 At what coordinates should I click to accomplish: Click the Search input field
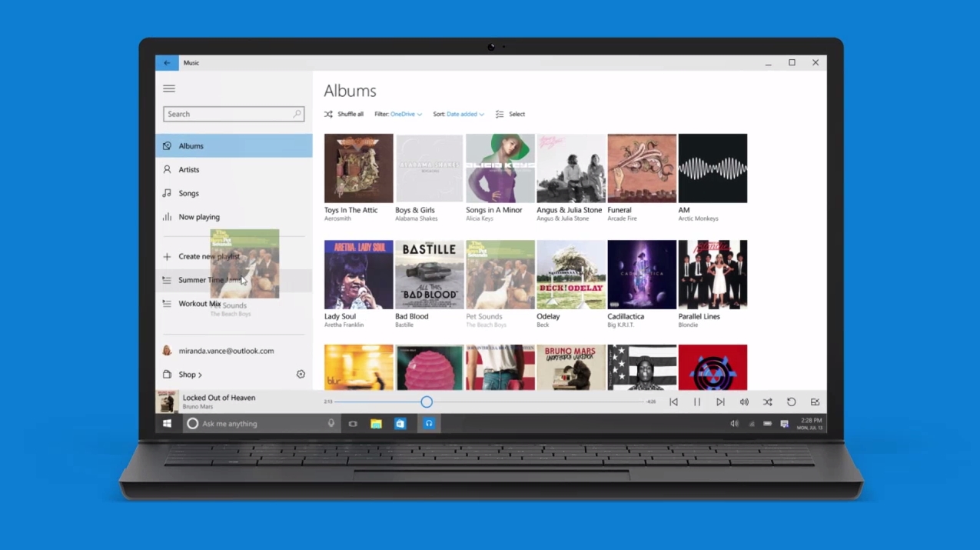[x=234, y=114]
